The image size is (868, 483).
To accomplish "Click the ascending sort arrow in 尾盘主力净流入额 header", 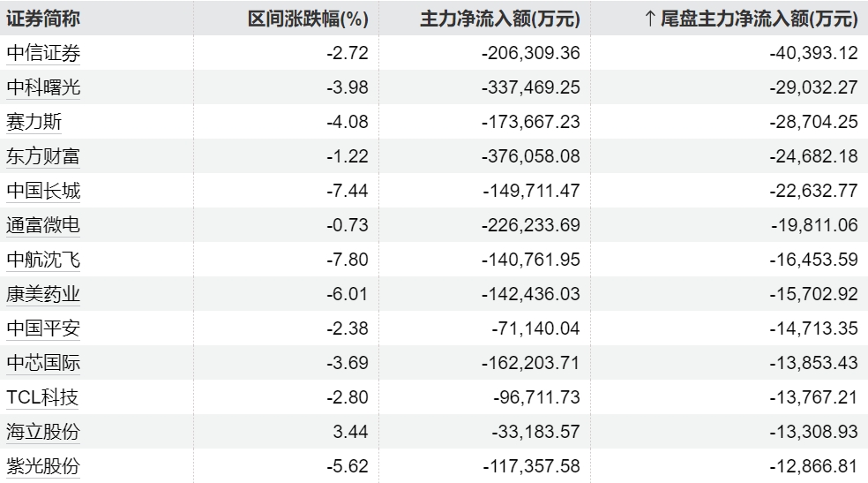I will [x=650, y=19].
